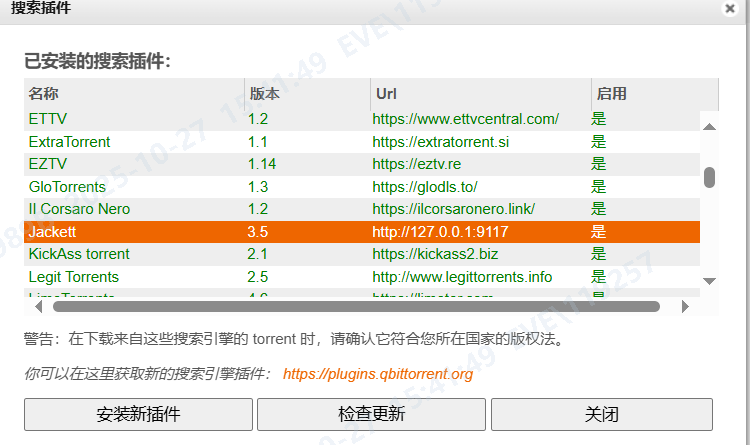The width and height of the screenshot is (750, 445).
Task: Click the https://eztv.re URL cell
Action: (417, 164)
